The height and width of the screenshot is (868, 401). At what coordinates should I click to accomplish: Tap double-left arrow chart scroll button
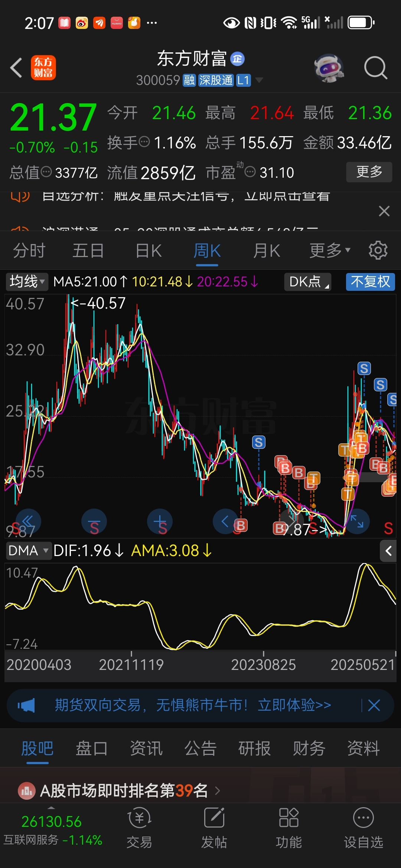pyautogui.click(x=28, y=521)
